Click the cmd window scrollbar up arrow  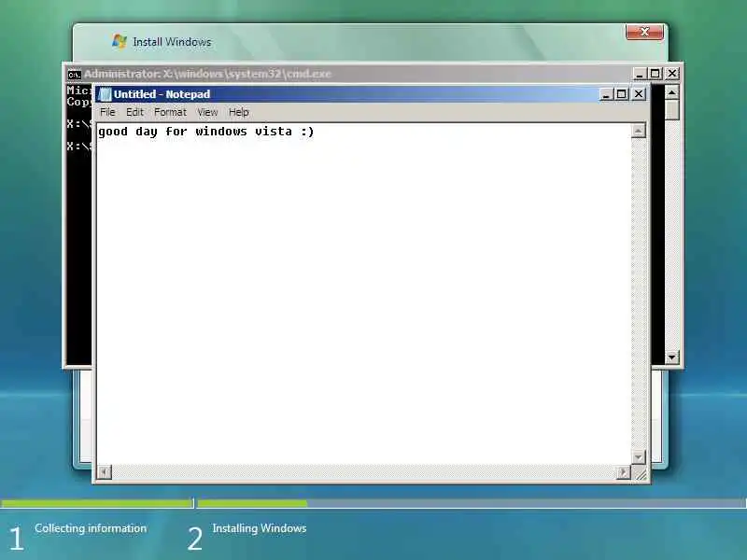pos(671,91)
